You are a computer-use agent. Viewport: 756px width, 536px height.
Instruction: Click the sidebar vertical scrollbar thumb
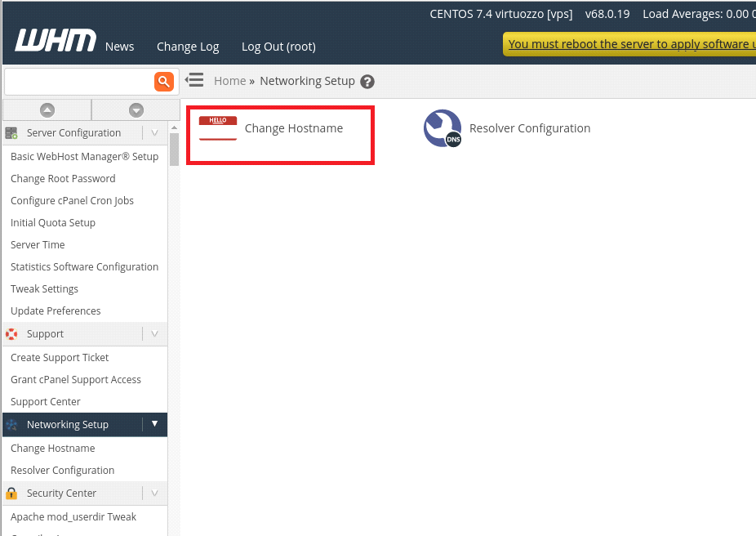pos(174,150)
